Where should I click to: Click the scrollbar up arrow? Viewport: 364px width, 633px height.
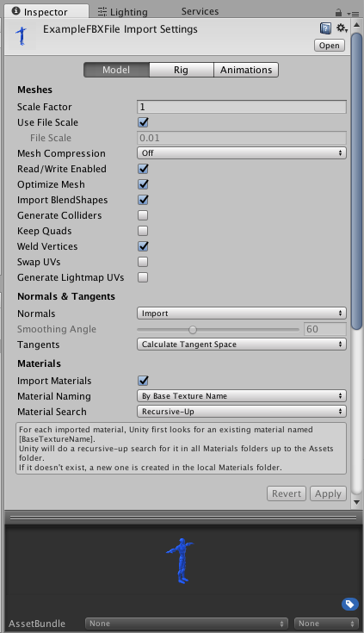pyautogui.click(x=356, y=25)
